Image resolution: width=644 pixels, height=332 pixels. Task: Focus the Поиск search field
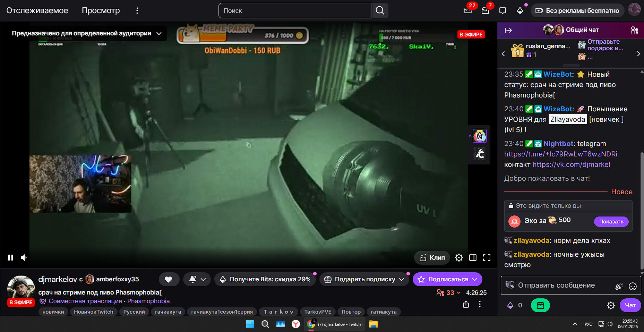[295, 10]
